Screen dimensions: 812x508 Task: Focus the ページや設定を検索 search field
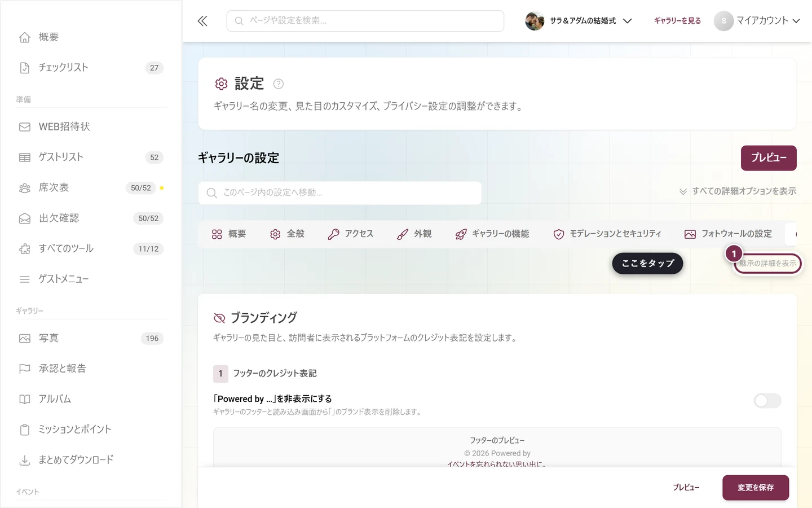(x=365, y=21)
